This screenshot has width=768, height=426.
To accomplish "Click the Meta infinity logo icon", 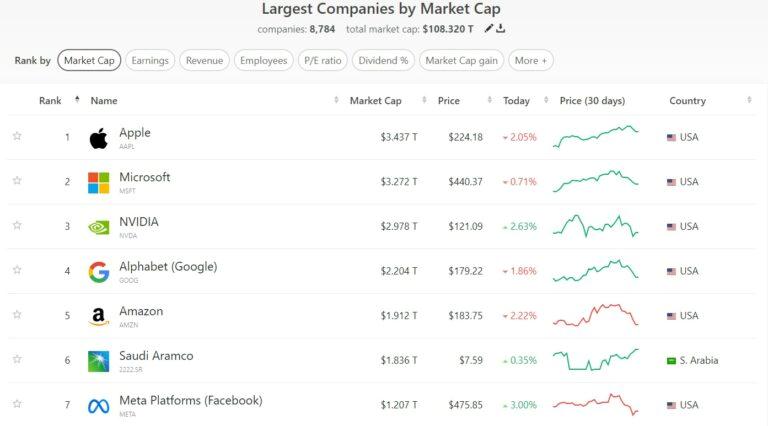I will point(98,406).
